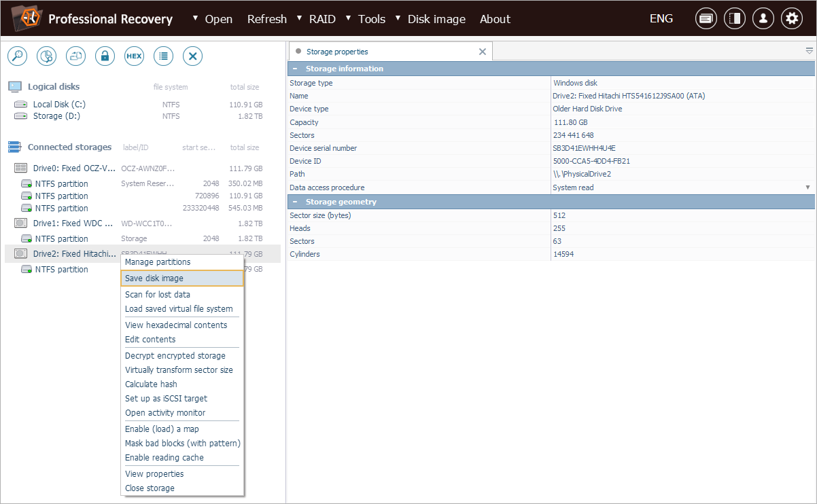Viewport: 817px width, 504px height.
Task: Collapse the Storage information section
Action: point(295,69)
